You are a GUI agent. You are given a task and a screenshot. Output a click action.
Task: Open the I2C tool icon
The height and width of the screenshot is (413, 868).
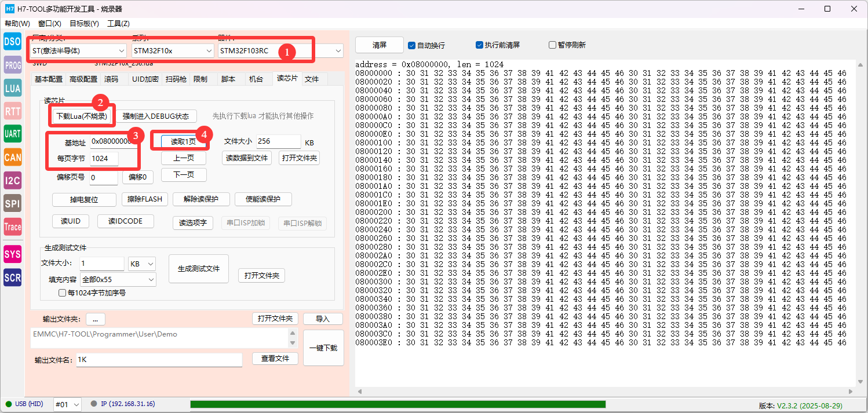[12, 180]
